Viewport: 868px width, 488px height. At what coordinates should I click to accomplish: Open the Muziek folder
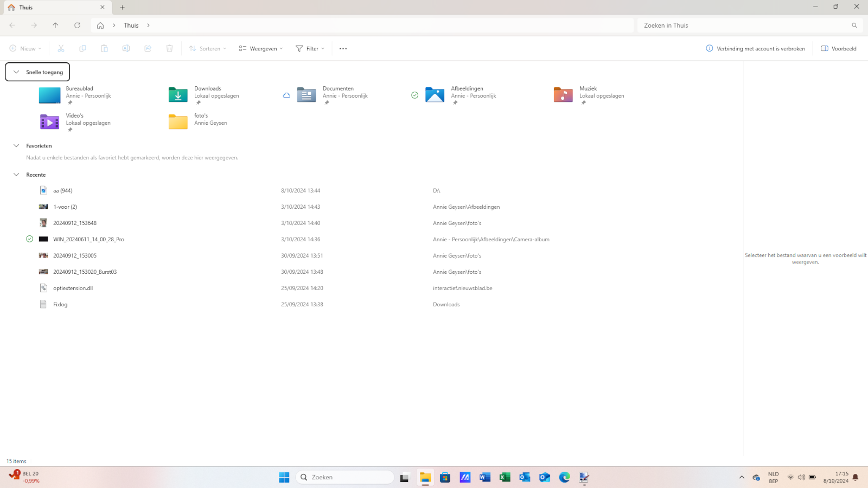563,95
